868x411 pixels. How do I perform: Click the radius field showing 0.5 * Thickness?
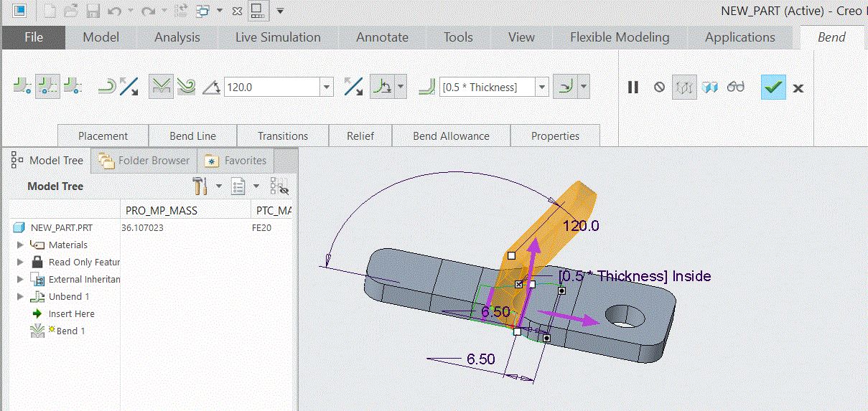click(x=487, y=87)
